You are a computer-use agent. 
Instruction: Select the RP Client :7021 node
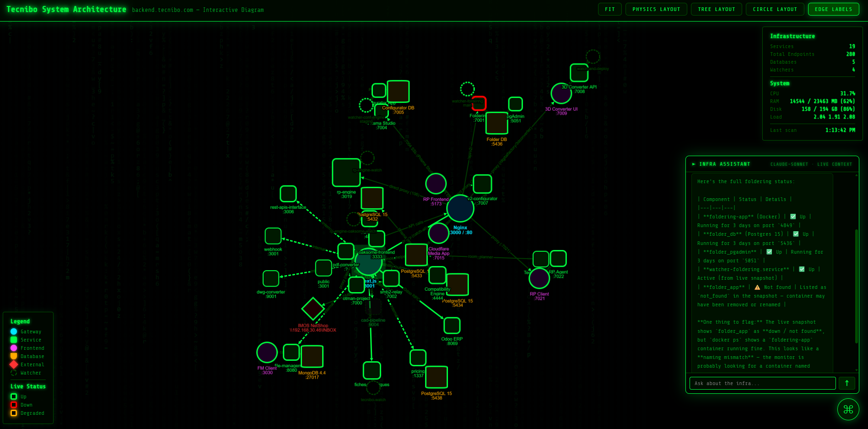tap(539, 278)
